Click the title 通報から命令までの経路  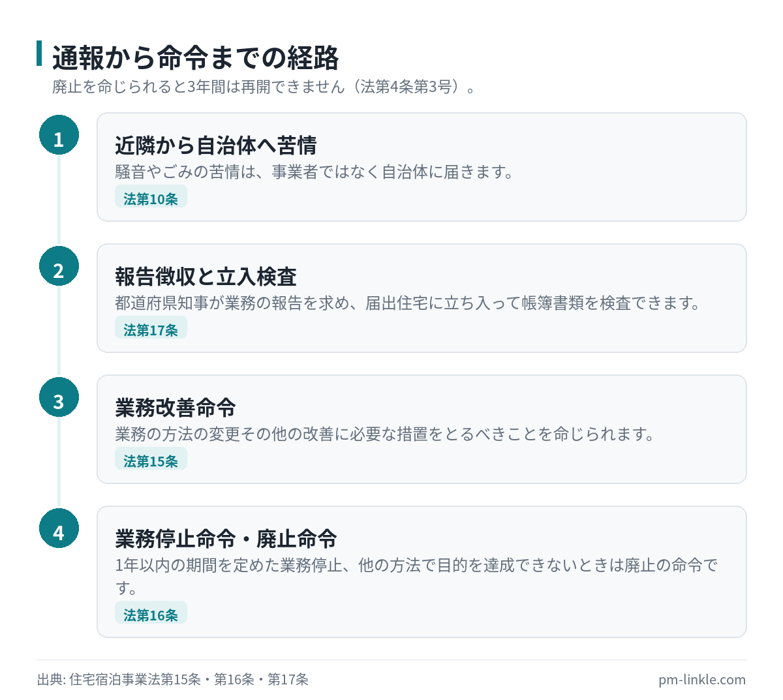(x=196, y=57)
